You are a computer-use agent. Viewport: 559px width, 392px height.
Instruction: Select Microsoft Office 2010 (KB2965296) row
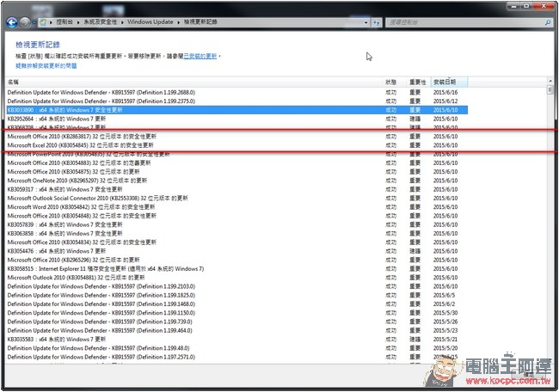click(237, 260)
